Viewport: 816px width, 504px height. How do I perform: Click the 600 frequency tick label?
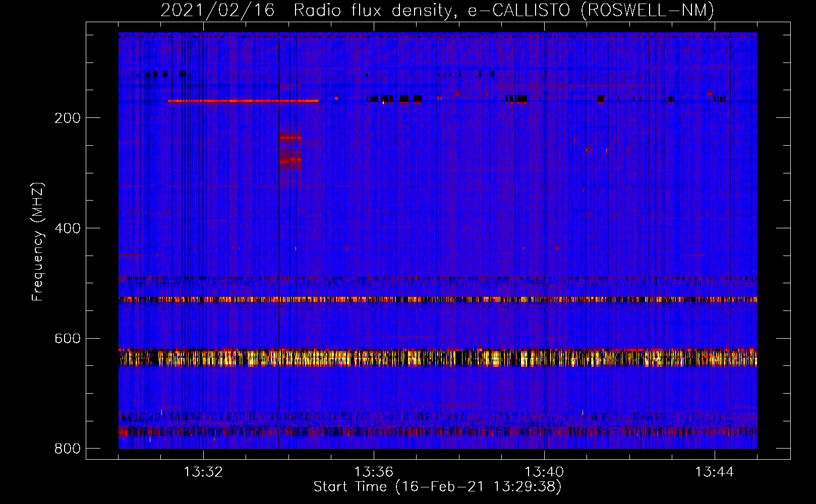68,339
